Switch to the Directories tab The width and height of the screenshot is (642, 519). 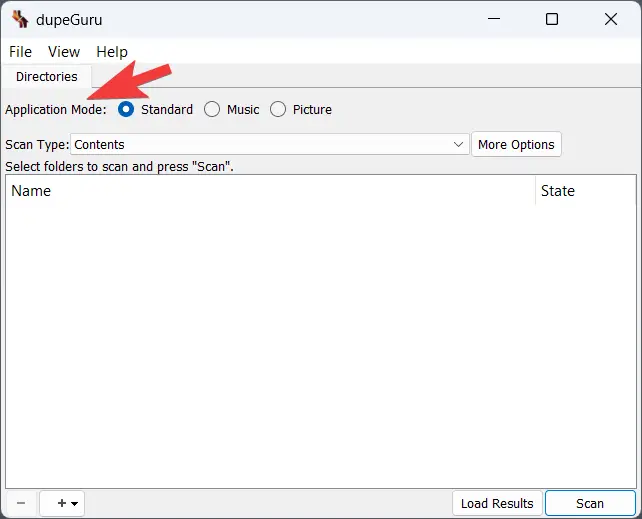47,77
